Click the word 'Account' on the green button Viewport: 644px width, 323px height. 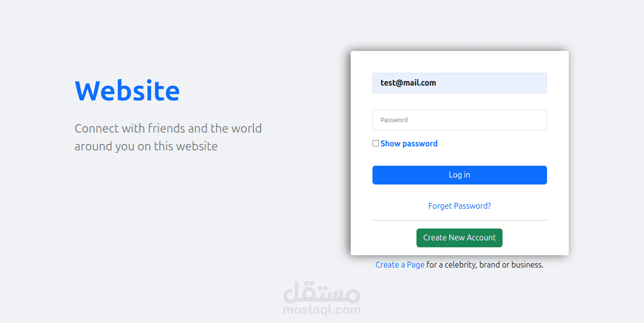tap(482, 237)
